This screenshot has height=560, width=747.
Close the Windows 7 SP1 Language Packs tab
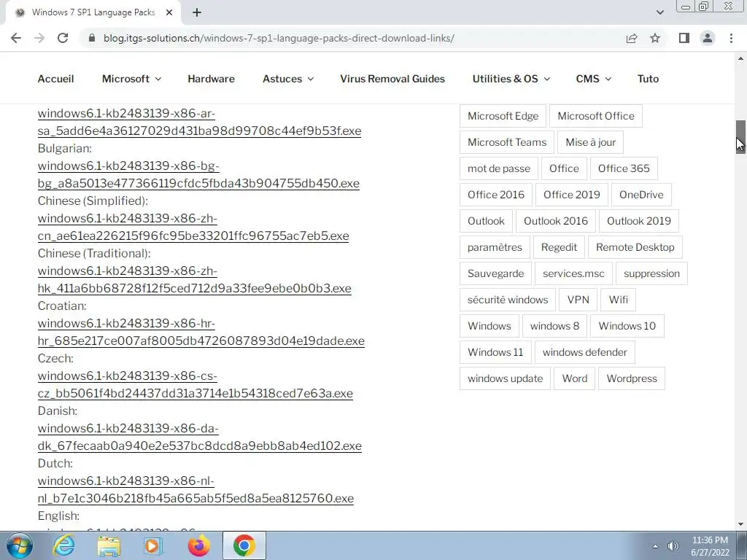point(169,13)
